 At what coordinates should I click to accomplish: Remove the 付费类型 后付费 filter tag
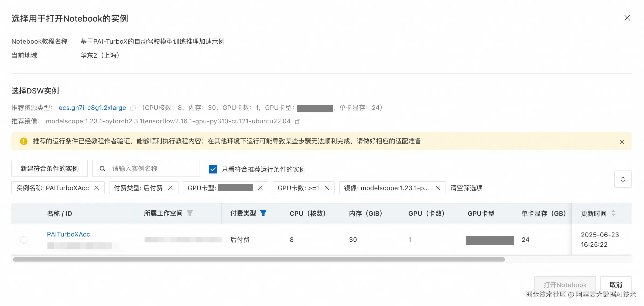(x=170, y=188)
